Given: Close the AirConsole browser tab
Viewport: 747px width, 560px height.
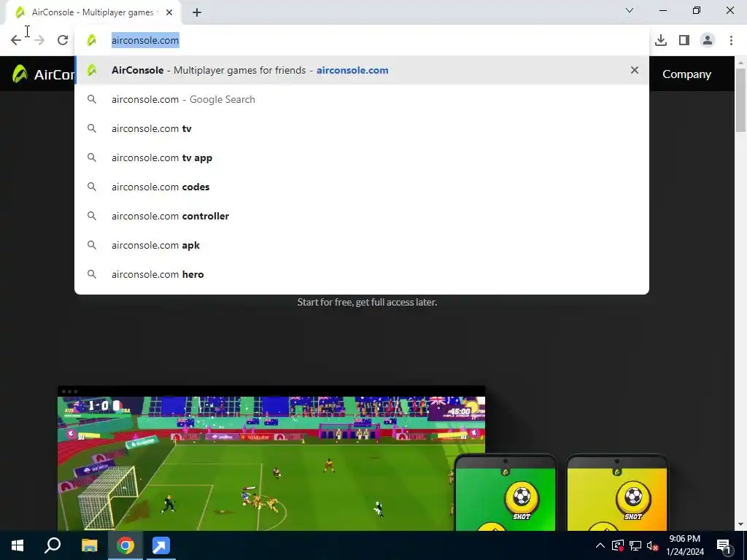Looking at the screenshot, I should click(x=169, y=12).
